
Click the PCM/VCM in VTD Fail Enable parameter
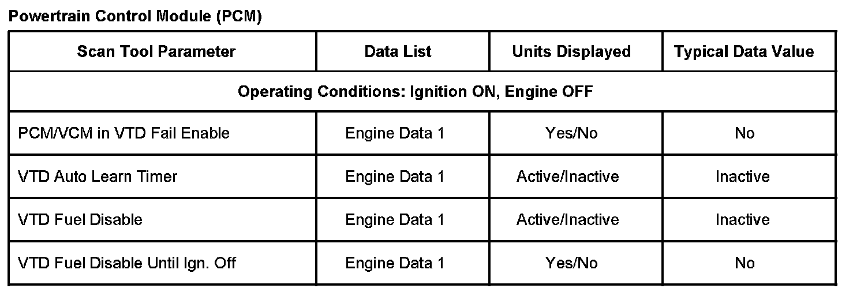pos(124,133)
